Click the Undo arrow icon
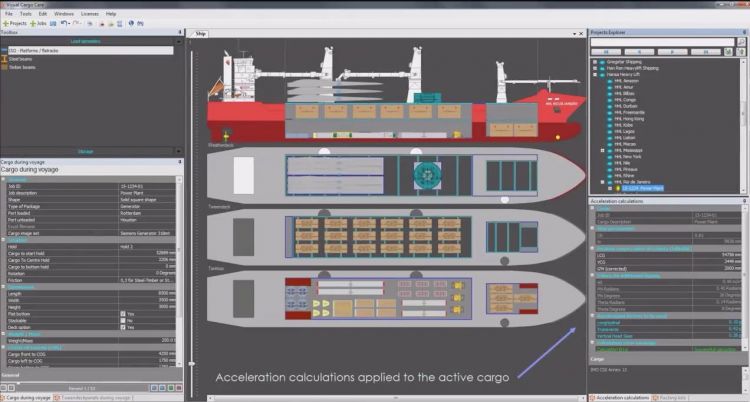Screen dimensions: 750x402 pos(65,22)
